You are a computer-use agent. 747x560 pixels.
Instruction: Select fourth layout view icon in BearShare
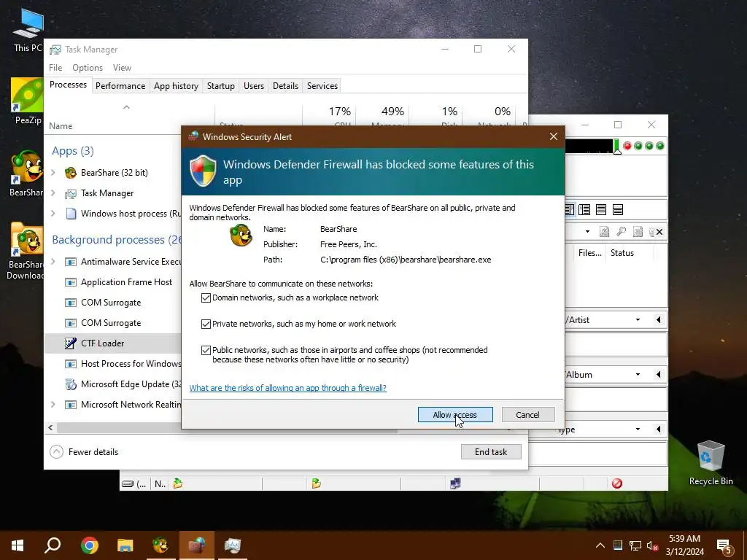618,209
